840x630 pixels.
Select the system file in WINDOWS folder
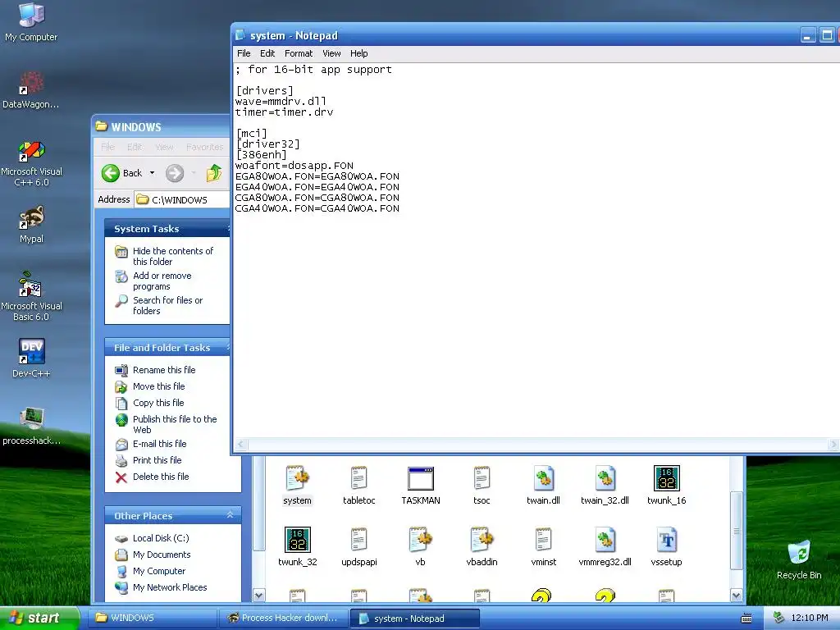[x=297, y=486]
